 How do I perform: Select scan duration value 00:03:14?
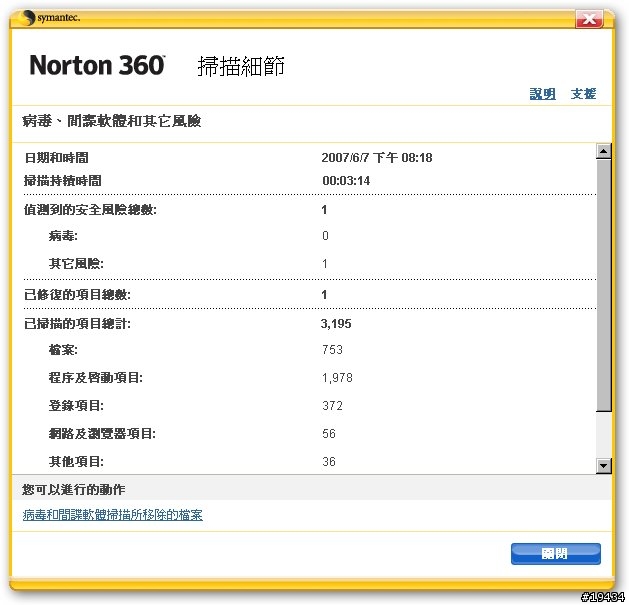point(346,181)
